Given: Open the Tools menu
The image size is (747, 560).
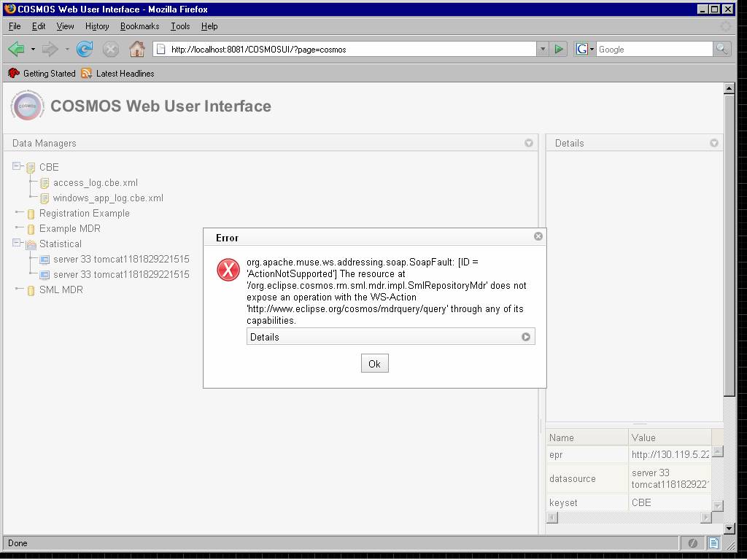Looking at the screenshot, I should pos(181,26).
